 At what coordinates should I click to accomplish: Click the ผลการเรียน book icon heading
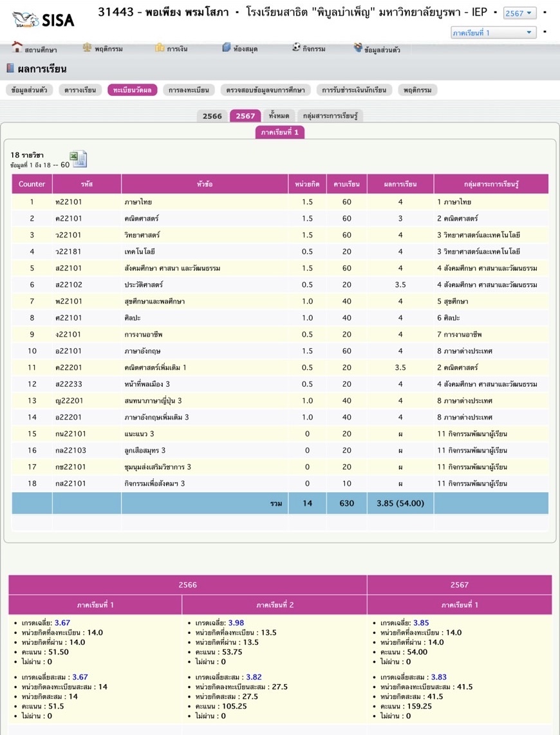click(10, 68)
